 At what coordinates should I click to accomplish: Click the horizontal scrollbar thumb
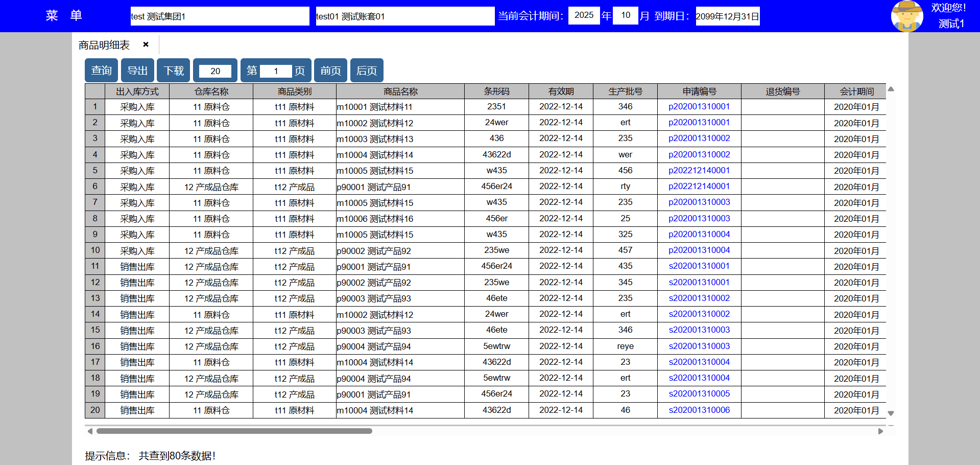click(234, 431)
